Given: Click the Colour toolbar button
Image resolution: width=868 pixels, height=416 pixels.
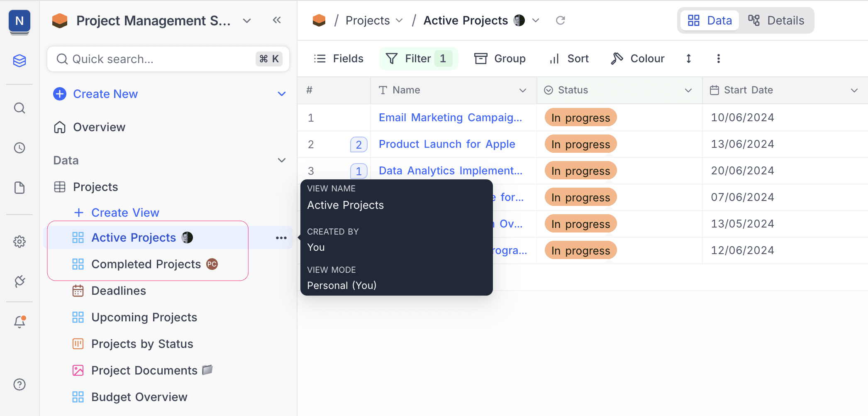Looking at the screenshot, I should coord(638,59).
